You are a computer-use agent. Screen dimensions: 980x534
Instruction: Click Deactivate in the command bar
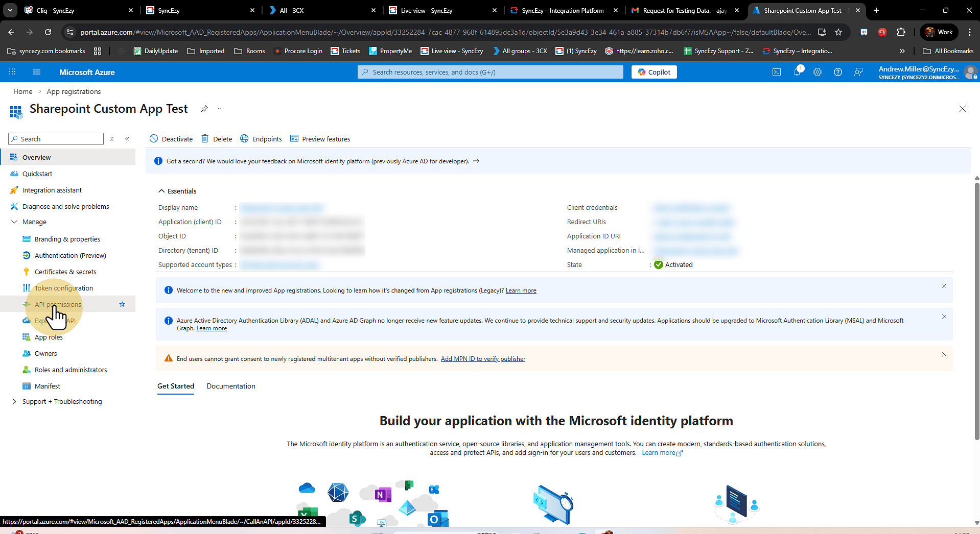171,139
